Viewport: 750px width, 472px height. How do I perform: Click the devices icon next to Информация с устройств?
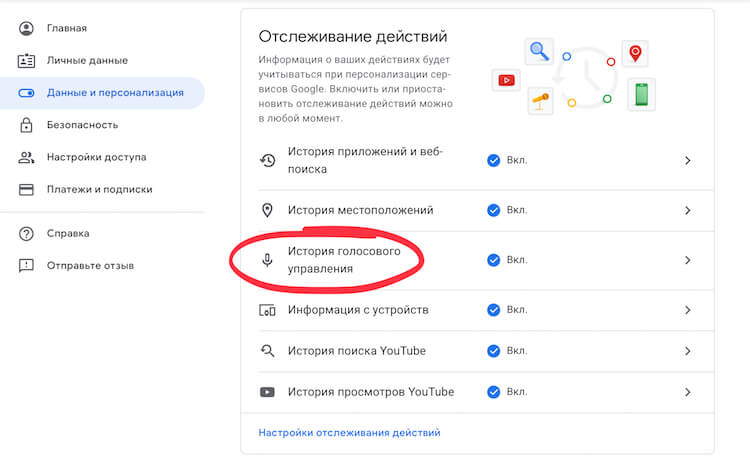(267, 310)
